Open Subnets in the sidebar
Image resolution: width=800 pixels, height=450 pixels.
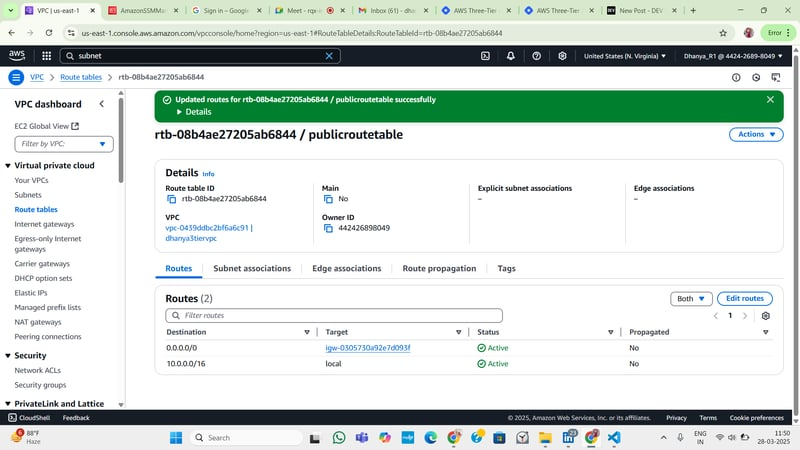tap(28, 195)
